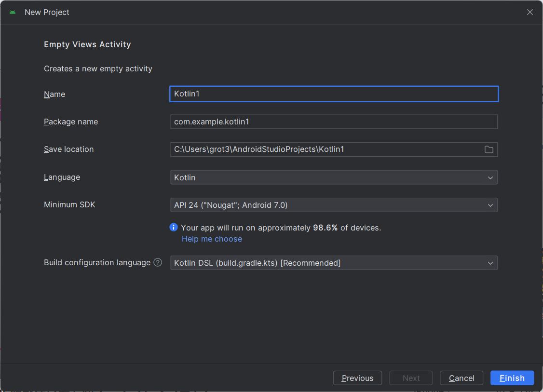Go back with the Previous button

click(x=357, y=378)
